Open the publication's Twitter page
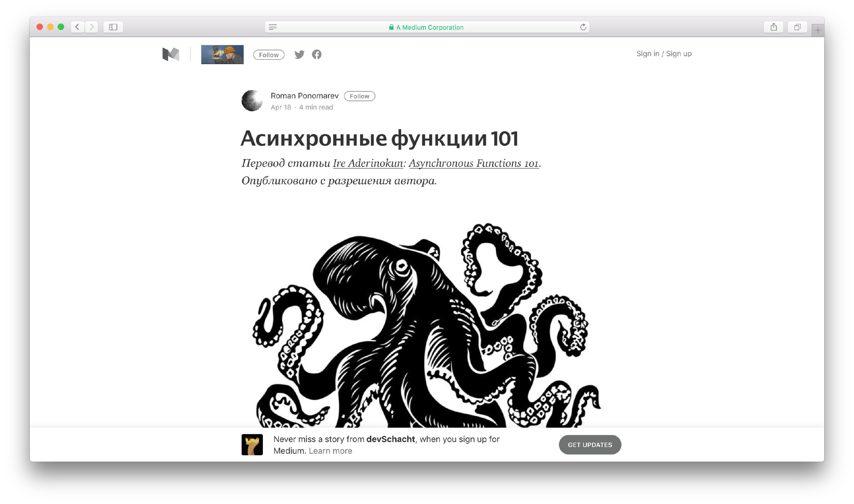 point(299,54)
